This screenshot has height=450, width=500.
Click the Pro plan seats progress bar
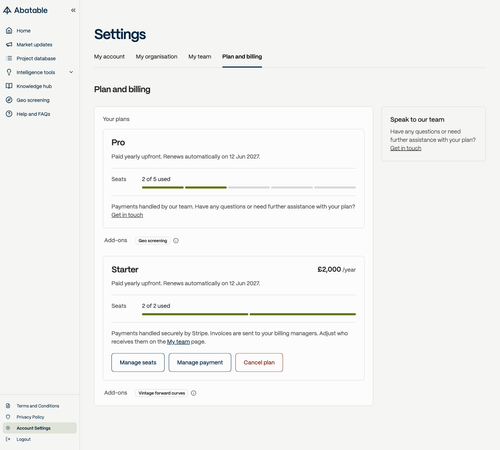[x=249, y=187]
